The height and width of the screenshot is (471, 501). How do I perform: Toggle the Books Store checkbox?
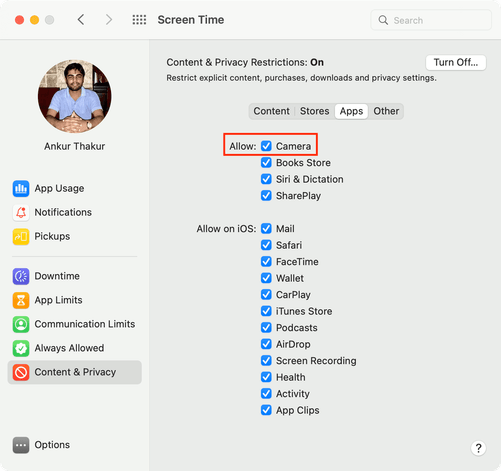pos(266,162)
